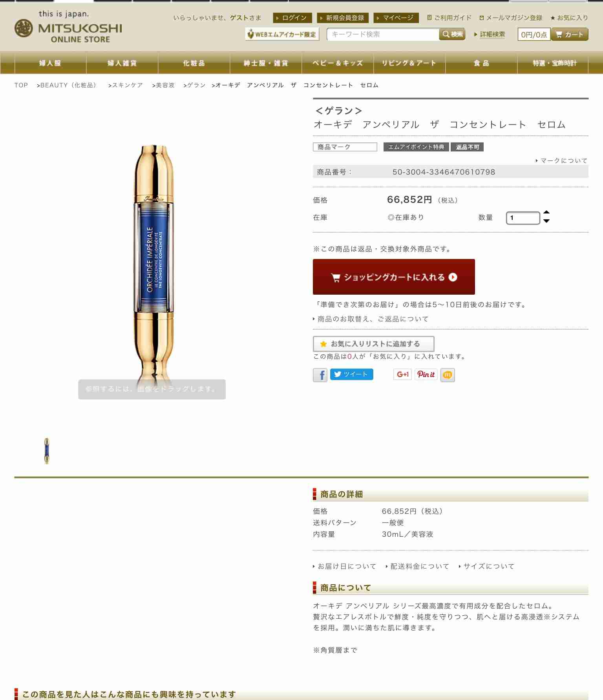Click the 検索 magnifier search button
Image resolution: width=603 pixels, height=700 pixels.
(x=452, y=34)
